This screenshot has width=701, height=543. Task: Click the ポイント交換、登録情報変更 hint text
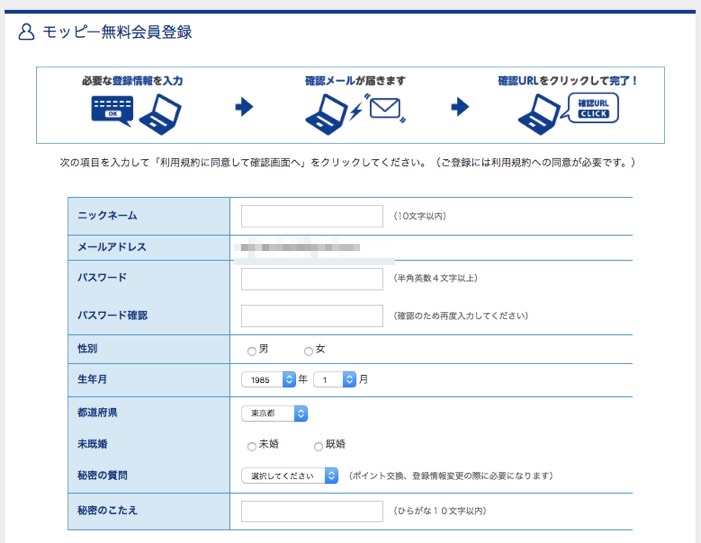[451, 476]
